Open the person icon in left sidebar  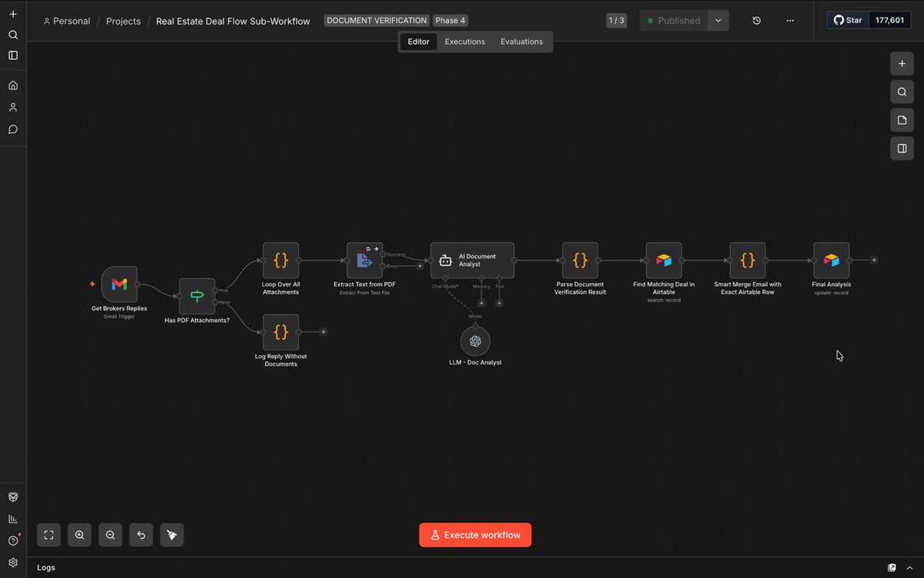point(13,107)
